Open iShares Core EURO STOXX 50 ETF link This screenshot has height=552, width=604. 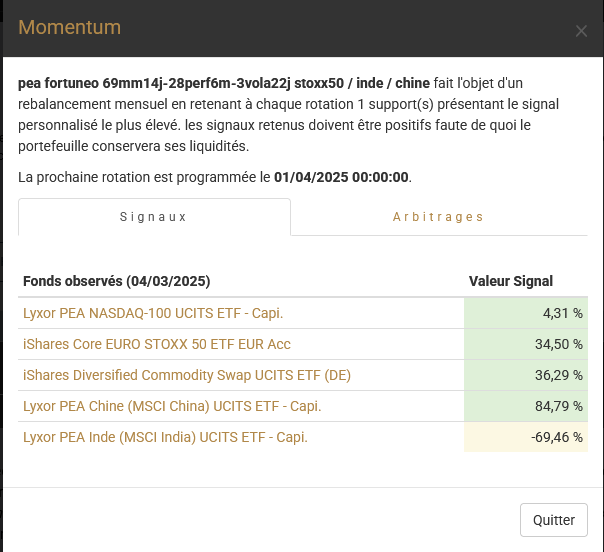click(157, 344)
